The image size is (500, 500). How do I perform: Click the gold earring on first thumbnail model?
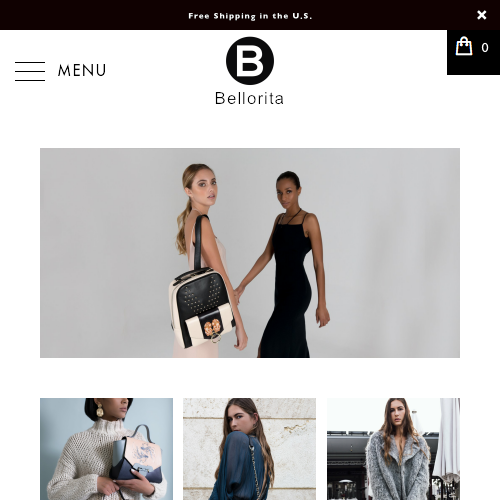tap(99, 411)
